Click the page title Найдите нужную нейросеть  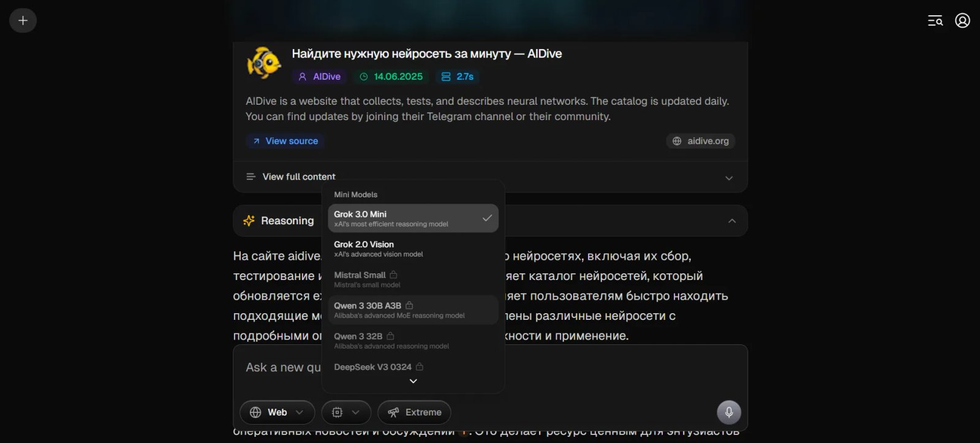[427, 54]
